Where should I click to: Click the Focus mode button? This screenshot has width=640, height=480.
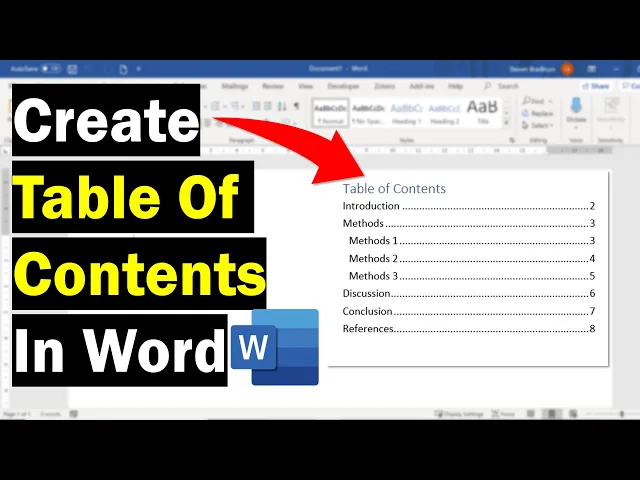point(503,414)
